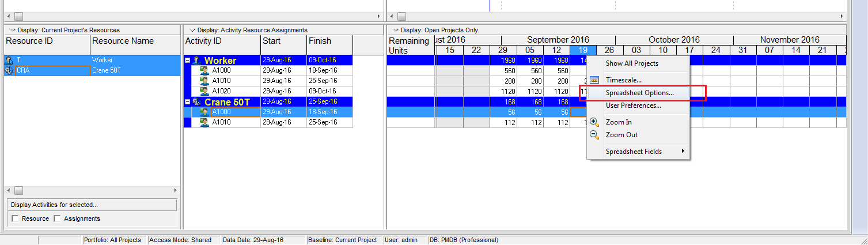Open the Spreadsheet Fields submenu
868x245 pixels.
634,152
